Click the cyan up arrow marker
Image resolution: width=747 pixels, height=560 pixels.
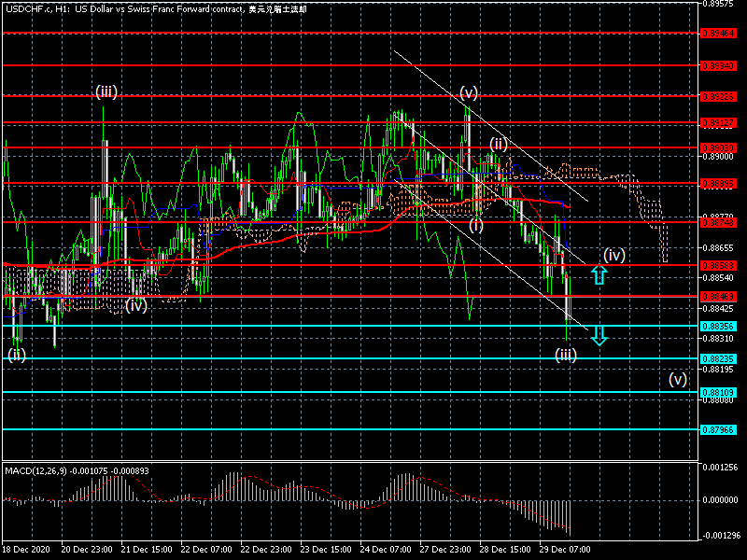click(599, 274)
